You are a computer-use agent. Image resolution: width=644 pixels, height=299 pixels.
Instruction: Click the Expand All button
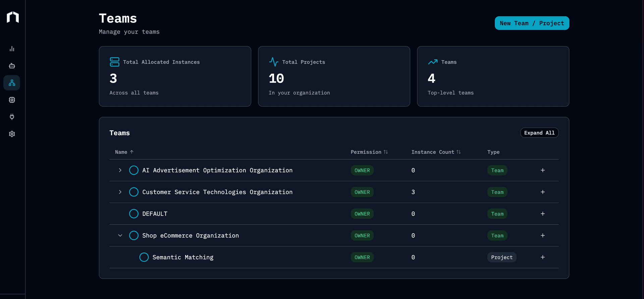point(539,133)
